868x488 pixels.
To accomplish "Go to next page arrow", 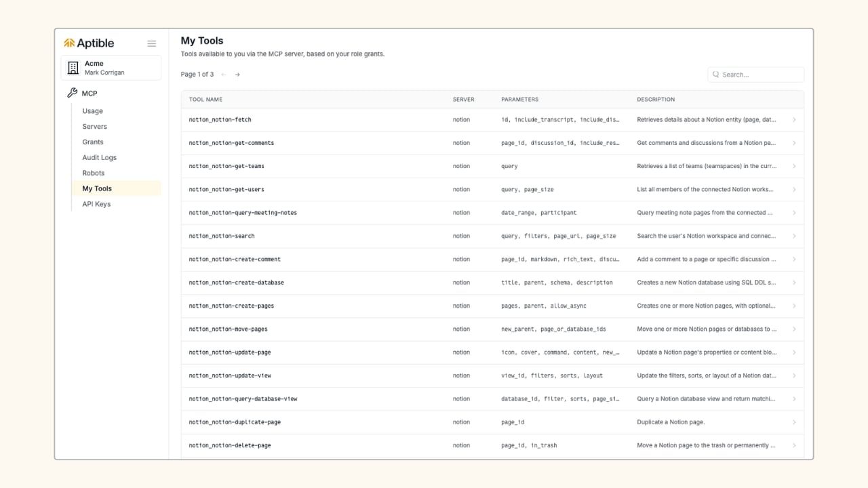I will [237, 75].
